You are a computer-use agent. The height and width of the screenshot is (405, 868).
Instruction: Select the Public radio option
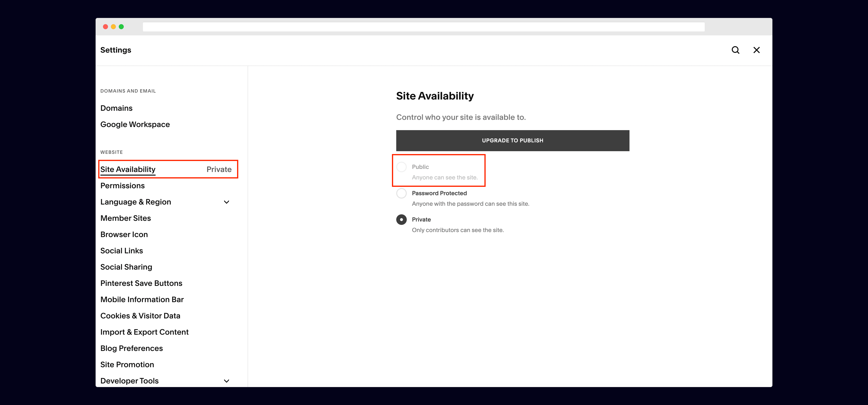pyautogui.click(x=401, y=167)
